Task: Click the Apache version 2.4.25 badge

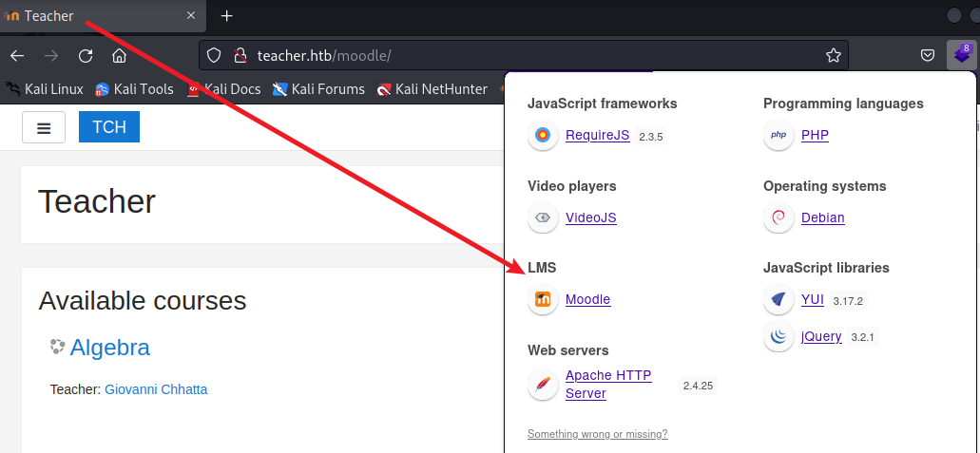Action: (698, 386)
